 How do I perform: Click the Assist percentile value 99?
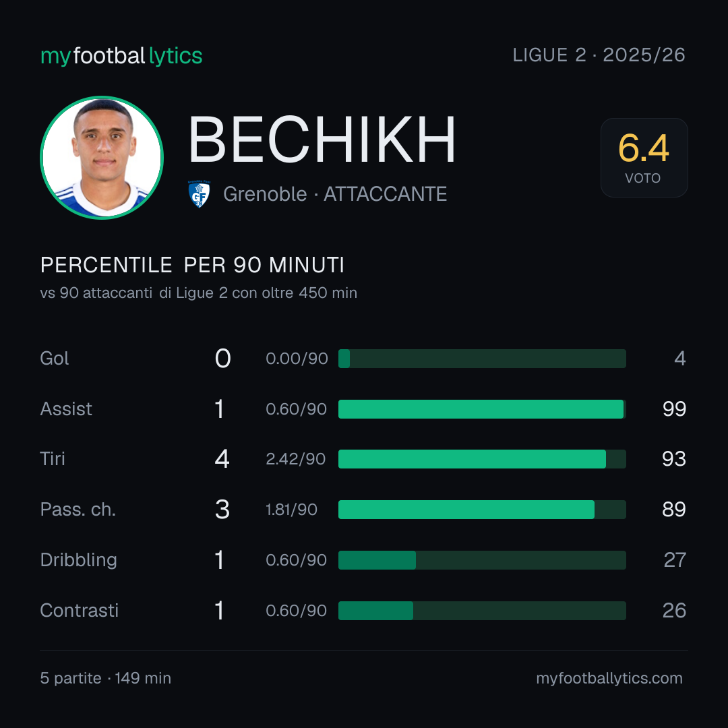coord(674,409)
